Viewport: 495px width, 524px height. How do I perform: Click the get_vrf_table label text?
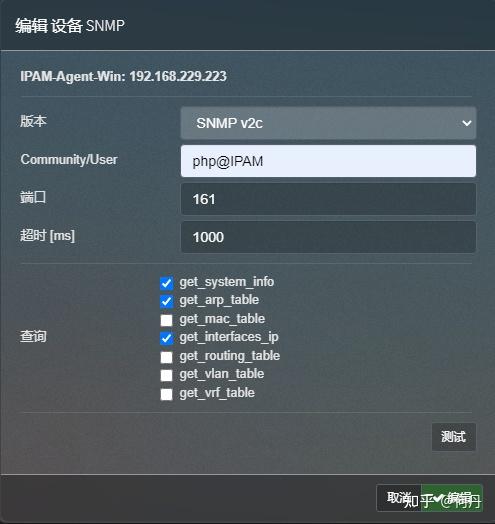click(x=217, y=393)
